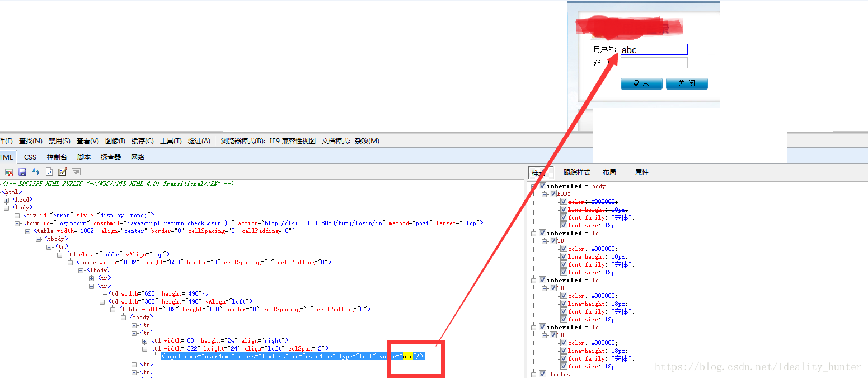Viewport: 868px width, 378px height.
Task: Click the refresh blue arrows icon
Action: click(36, 172)
